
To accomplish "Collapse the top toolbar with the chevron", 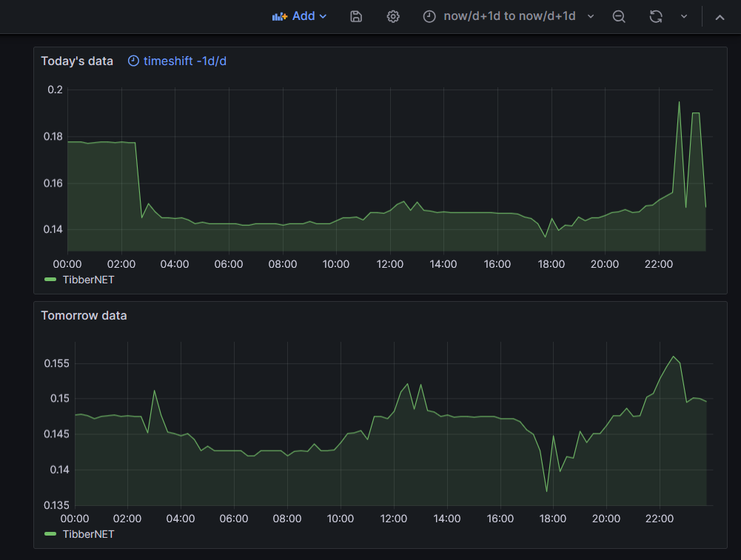I will (720, 18).
